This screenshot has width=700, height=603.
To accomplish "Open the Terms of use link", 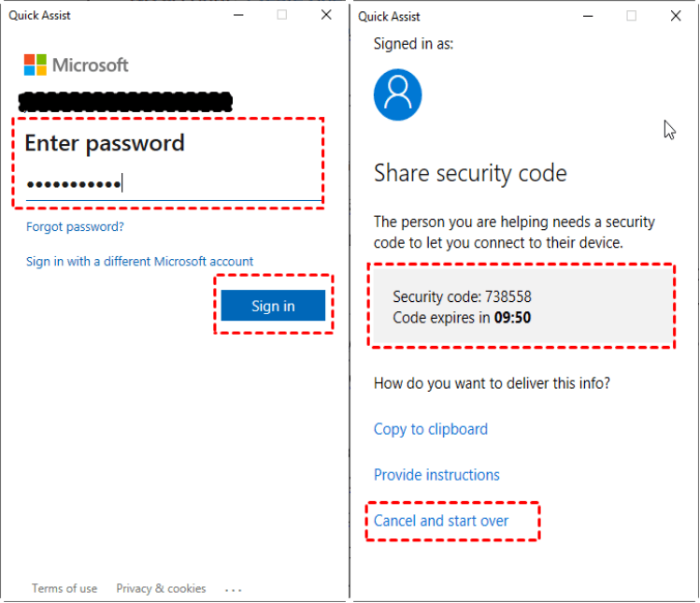I will 64,589.
